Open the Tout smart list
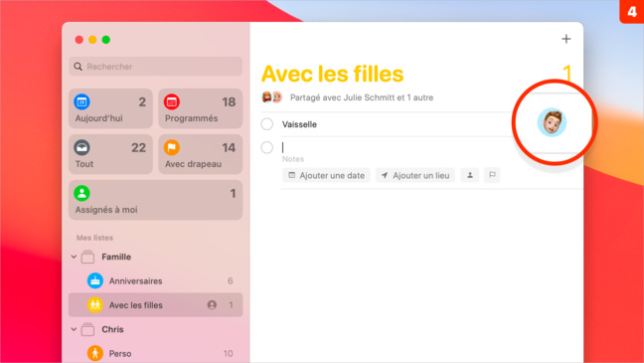 click(x=110, y=154)
